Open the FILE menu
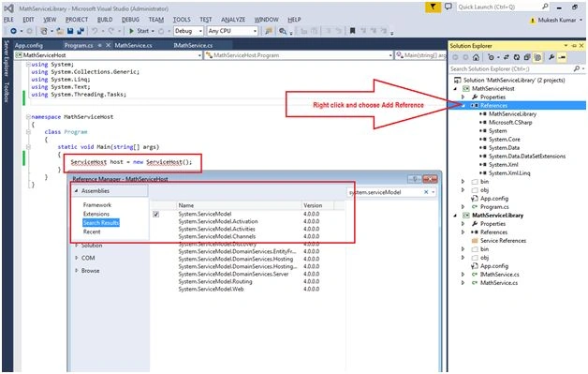Image resolution: width=588 pixels, height=374 pixels. 8,20
